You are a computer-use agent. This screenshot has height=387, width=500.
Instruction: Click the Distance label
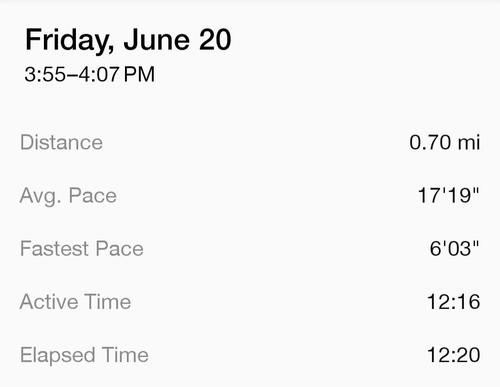point(61,142)
